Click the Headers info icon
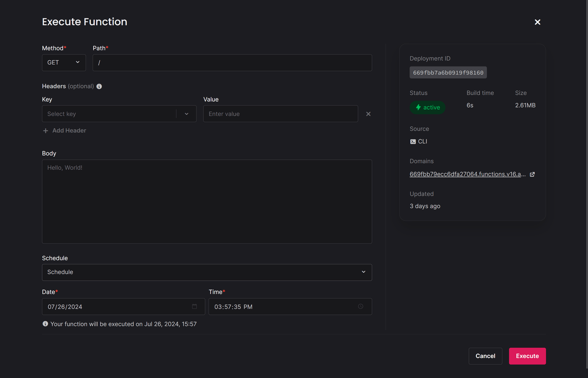 point(99,86)
